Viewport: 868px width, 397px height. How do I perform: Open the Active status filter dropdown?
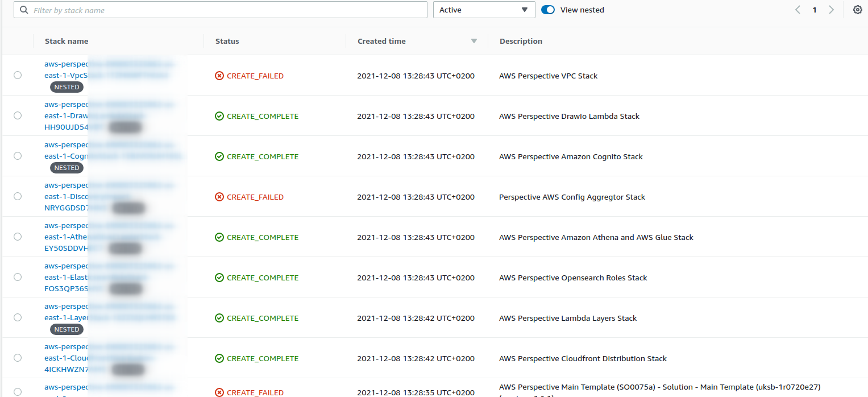(x=484, y=10)
